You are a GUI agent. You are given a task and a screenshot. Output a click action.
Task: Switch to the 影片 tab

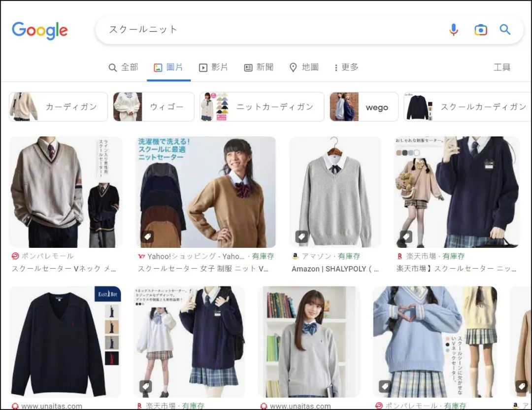pos(214,68)
